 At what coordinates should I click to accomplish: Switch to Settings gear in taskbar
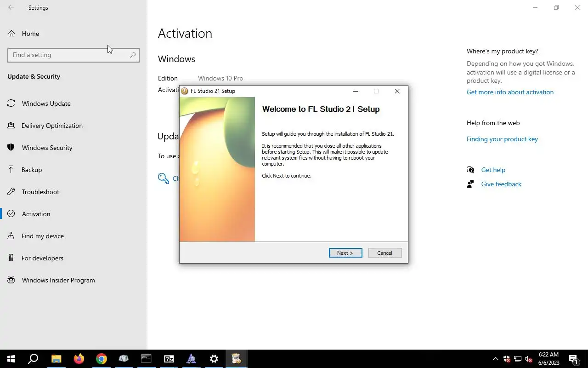(214, 359)
